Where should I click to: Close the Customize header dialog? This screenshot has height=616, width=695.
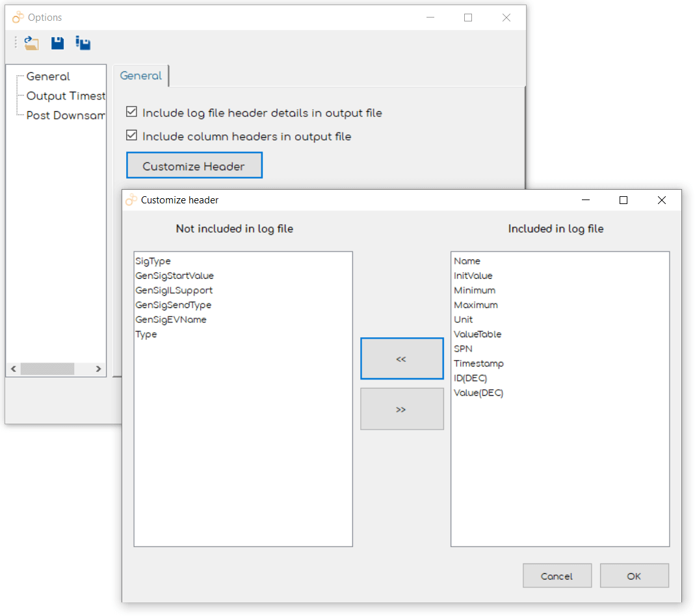click(662, 200)
